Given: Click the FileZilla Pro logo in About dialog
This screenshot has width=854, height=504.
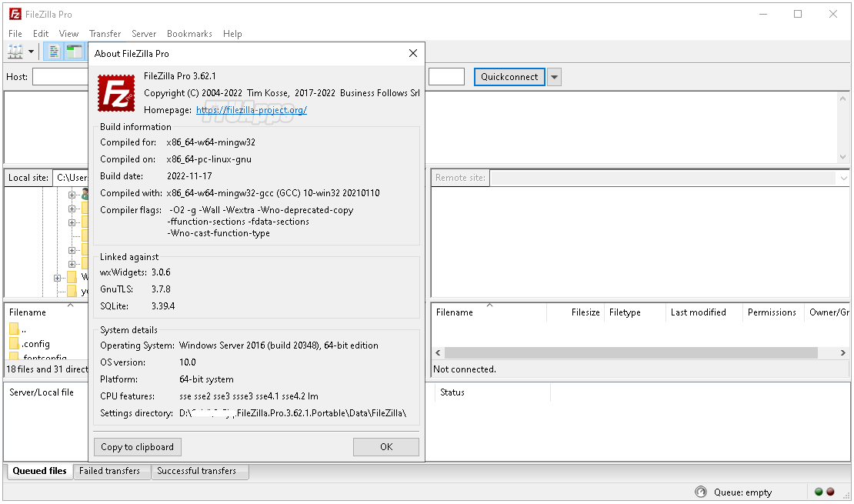Looking at the screenshot, I should 116,94.
